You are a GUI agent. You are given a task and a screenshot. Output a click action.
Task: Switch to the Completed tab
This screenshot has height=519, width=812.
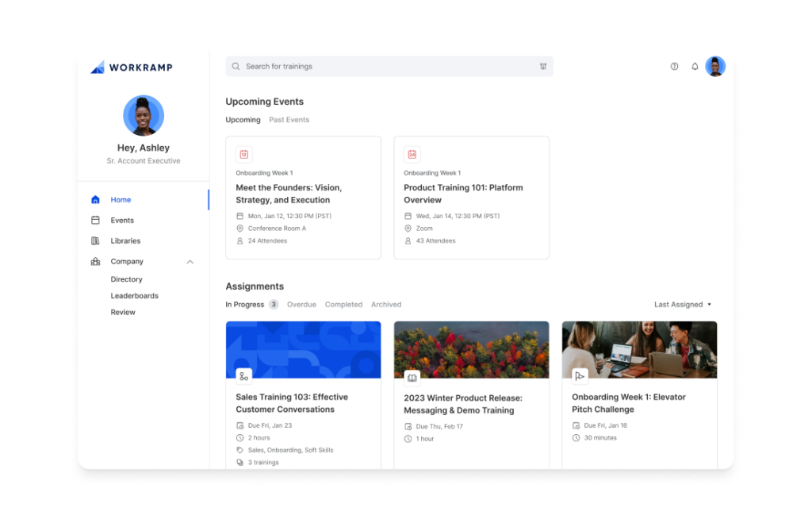[343, 305]
